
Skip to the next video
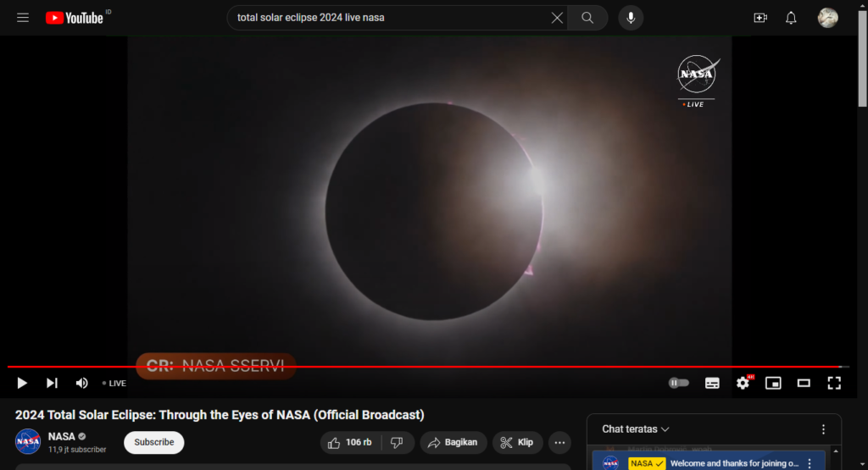52,383
